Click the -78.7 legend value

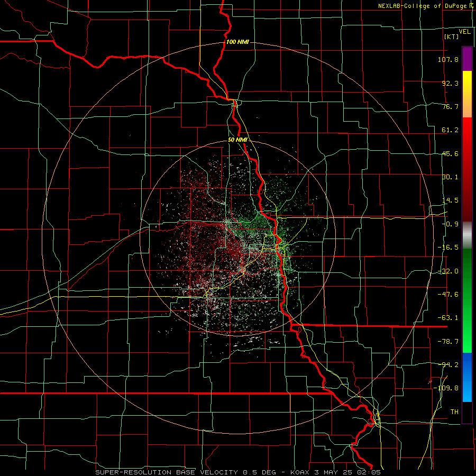coord(448,342)
